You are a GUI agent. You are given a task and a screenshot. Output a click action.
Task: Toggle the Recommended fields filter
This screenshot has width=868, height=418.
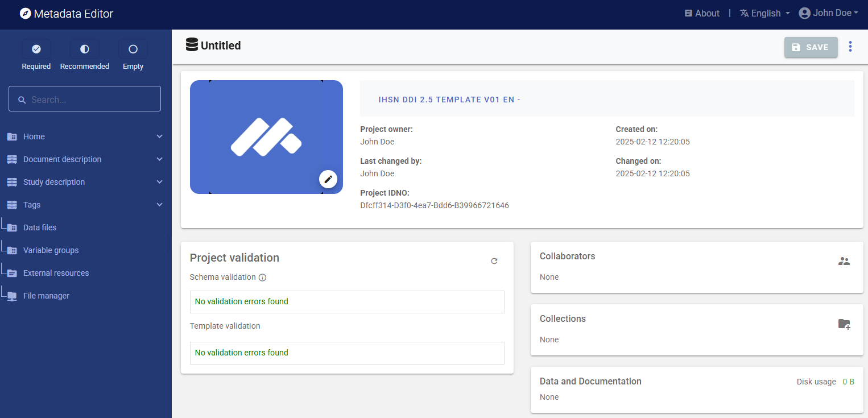click(85, 49)
